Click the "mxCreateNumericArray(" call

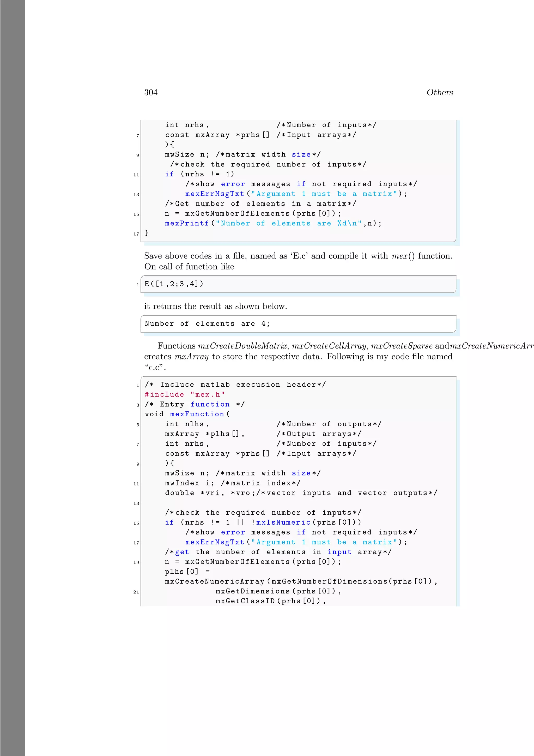click(x=217, y=581)
